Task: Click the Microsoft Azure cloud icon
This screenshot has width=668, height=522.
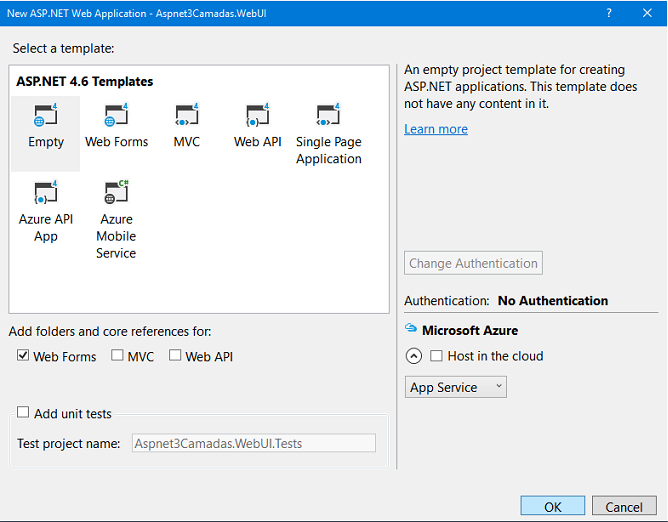Action: [411, 328]
